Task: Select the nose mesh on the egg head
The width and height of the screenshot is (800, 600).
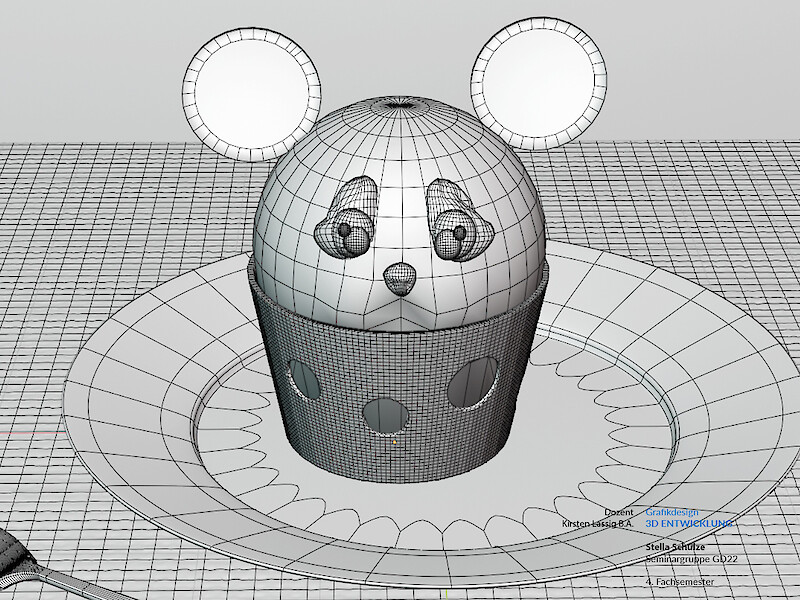Action: tap(399, 279)
